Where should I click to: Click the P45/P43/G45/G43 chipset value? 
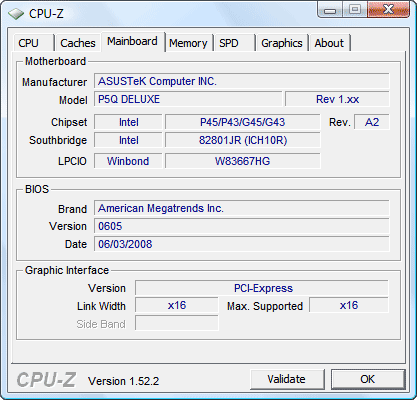[243, 122]
